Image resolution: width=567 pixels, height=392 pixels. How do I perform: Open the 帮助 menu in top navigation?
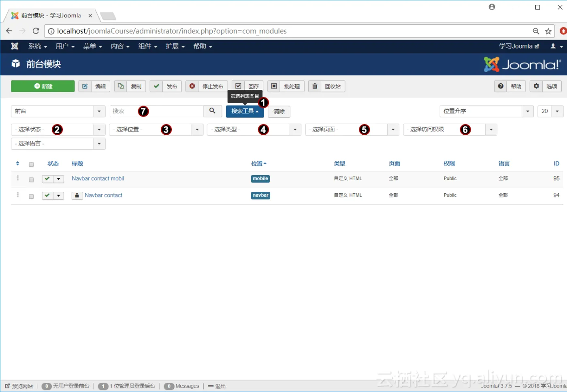pyautogui.click(x=202, y=46)
